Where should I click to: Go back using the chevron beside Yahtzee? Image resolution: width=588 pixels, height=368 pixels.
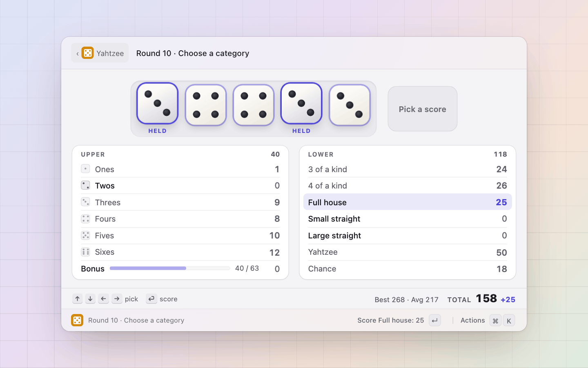(x=77, y=54)
